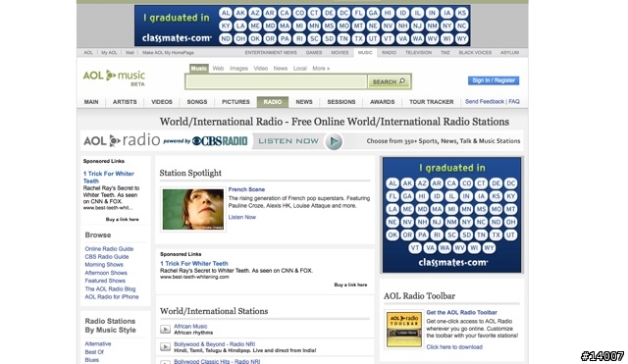Select WY in the top classmates banner

461,39
